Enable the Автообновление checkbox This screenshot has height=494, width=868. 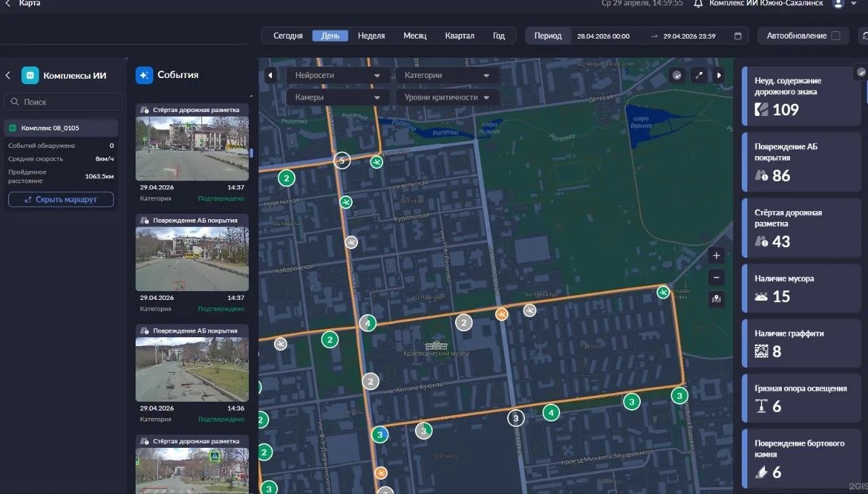pyautogui.click(x=835, y=36)
